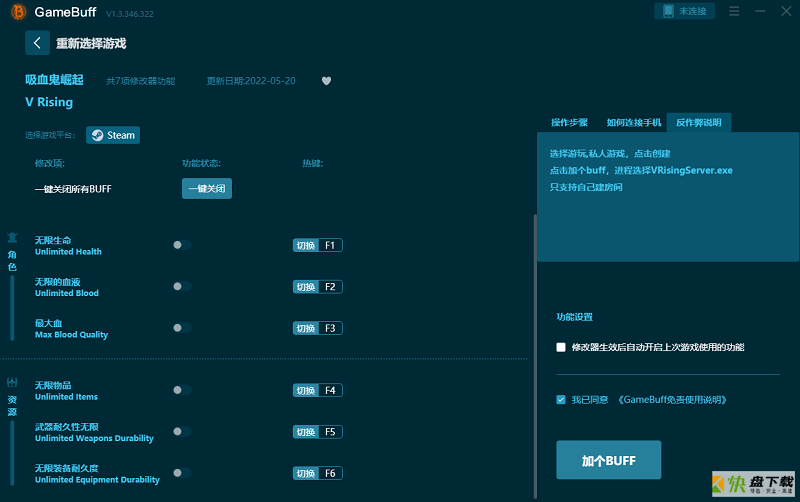Image resolution: width=800 pixels, height=502 pixels.
Task: Click the V Rising game title
Action: pyautogui.click(x=49, y=102)
